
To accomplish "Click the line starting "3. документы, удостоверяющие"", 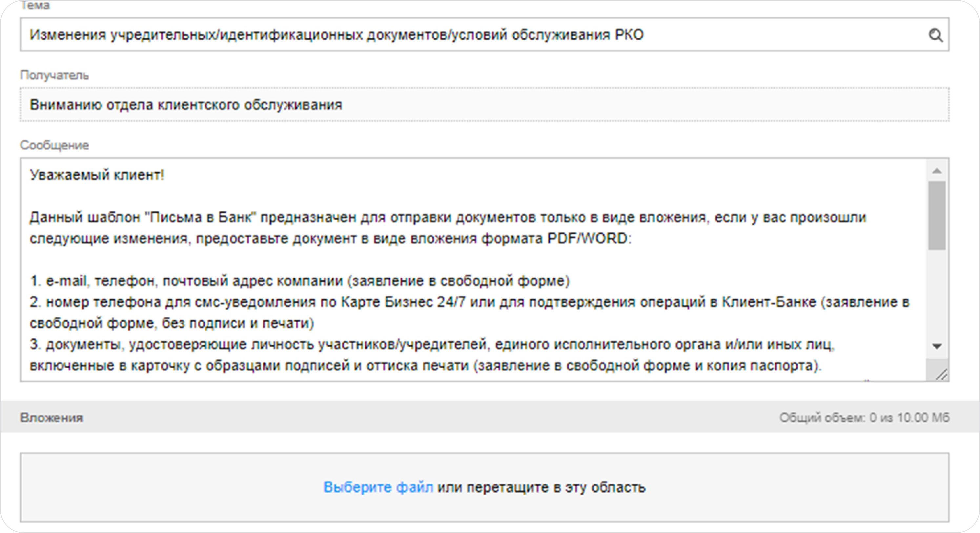I will (x=432, y=344).
